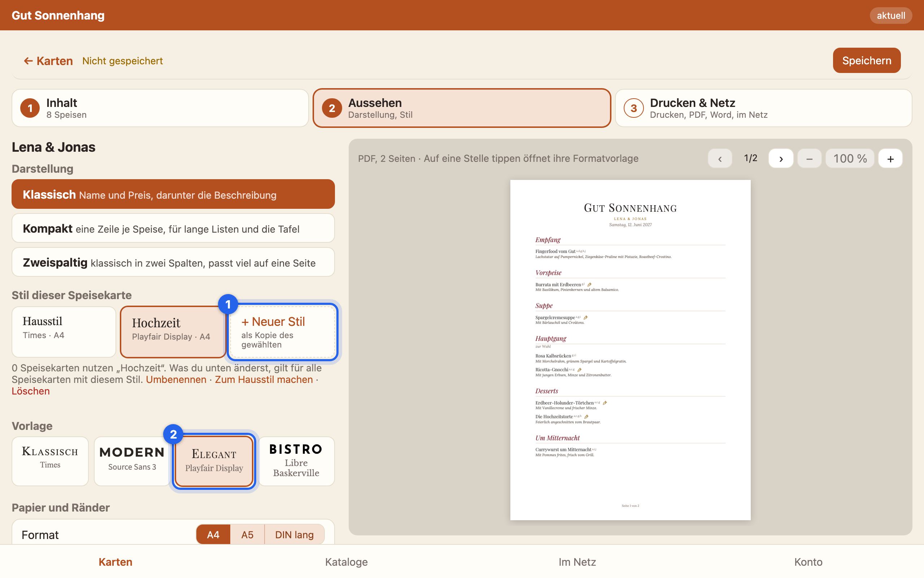924x578 pixels.
Task: Click Spargelcremesuppe dish in preview
Action: [555, 318]
